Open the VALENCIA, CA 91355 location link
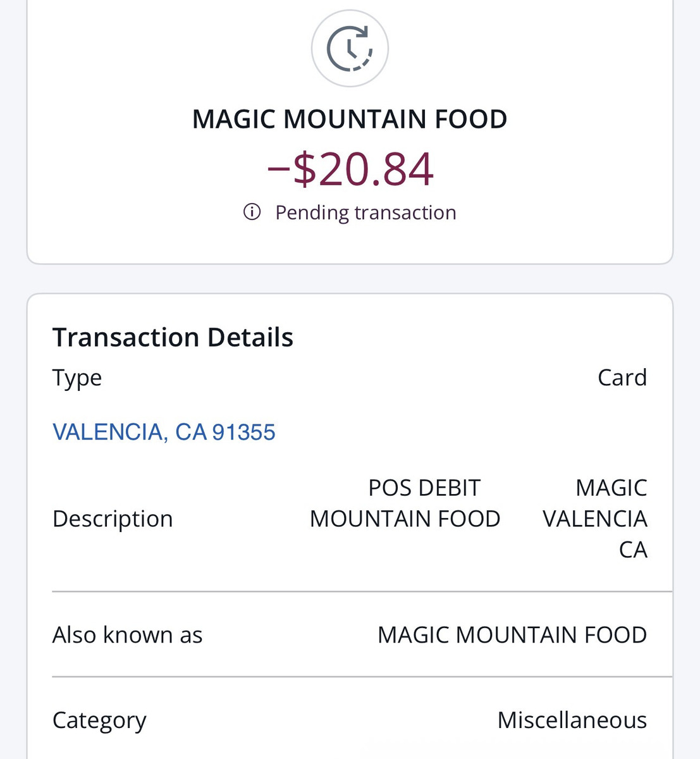Screen dimensions: 700x759 (164, 432)
